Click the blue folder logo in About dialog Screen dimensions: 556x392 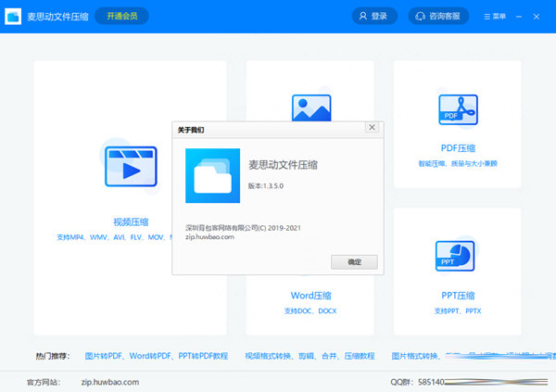pos(212,174)
